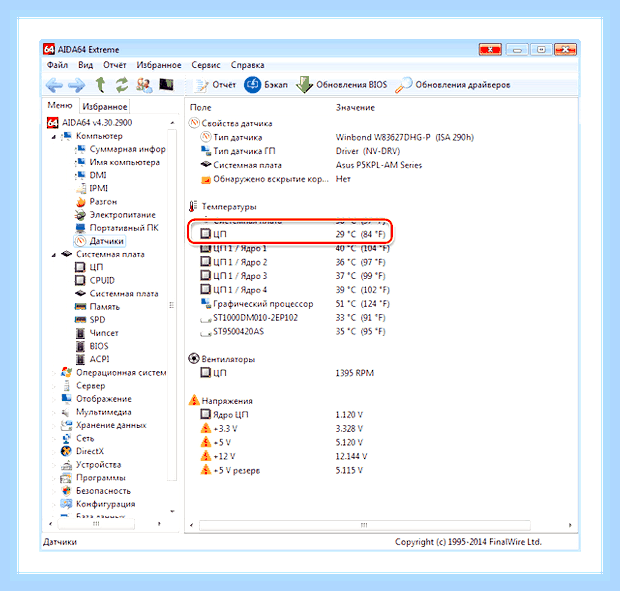Open the Отчёт toolbar button
The height and width of the screenshot is (591, 620).
coord(215,85)
